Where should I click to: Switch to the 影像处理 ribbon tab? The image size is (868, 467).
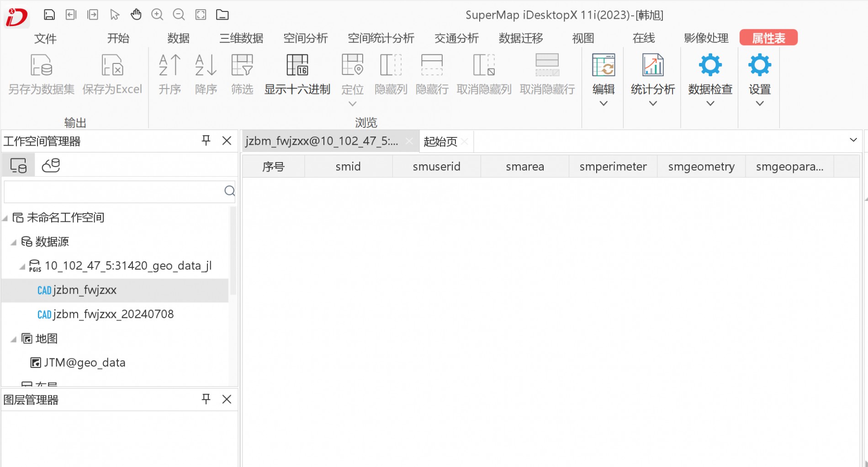pyautogui.click(x=706, y=38)
